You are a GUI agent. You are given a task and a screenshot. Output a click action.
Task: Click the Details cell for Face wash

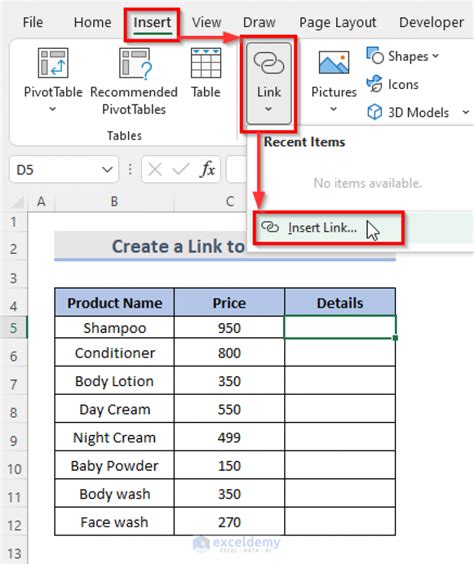[340, 522]
